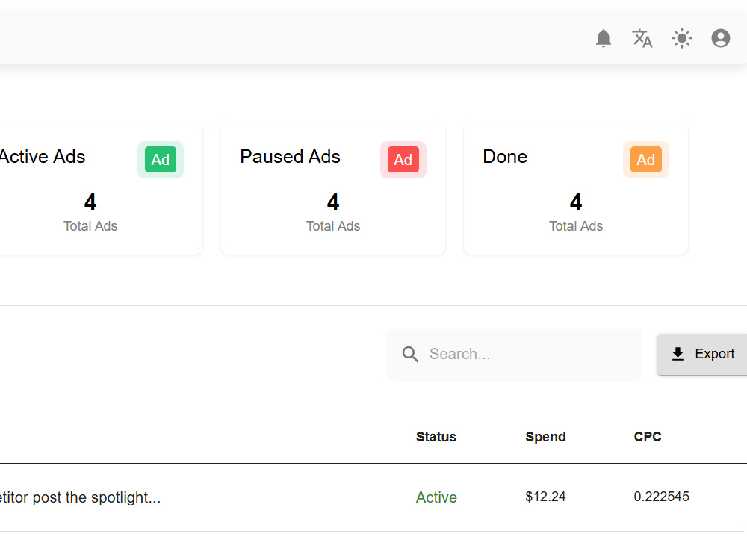747x560 pixels.
Task: Click the red Ad badge on Paused Ads
Action: [x=403, y=160]
